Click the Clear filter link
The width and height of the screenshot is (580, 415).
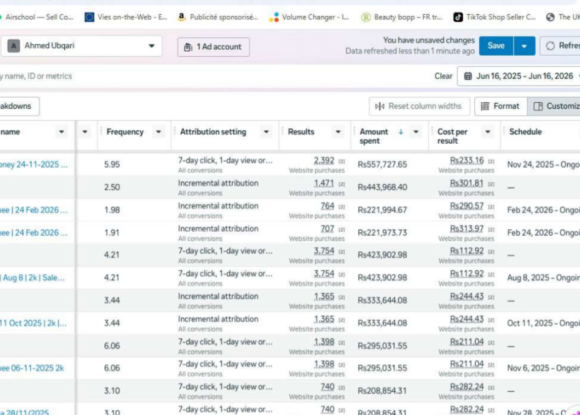[443, 76]
